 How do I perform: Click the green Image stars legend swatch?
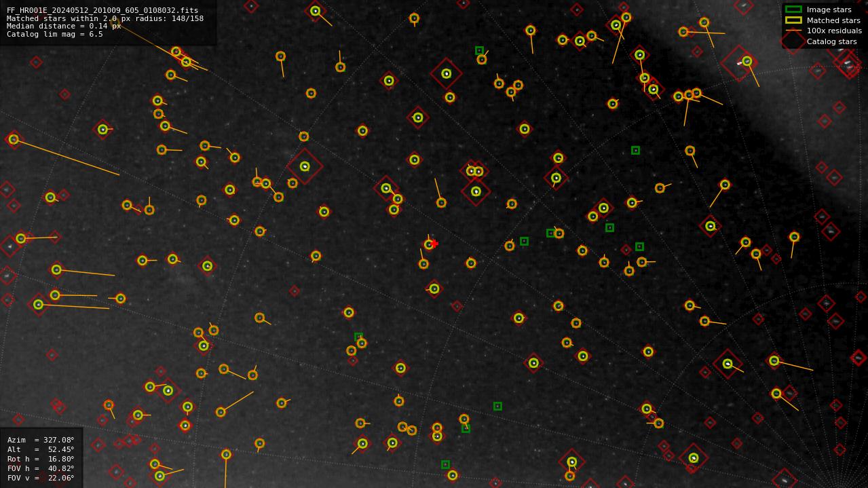pyautogui.click(x=793, y=10)
